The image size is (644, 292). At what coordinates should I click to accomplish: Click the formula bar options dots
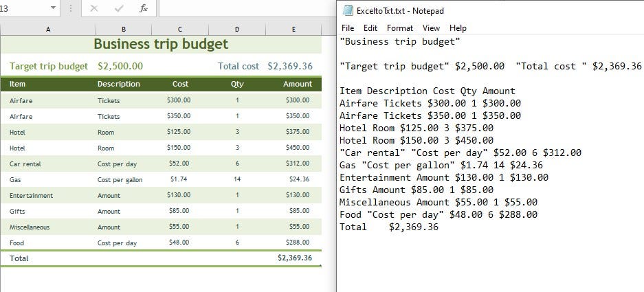pyautogui.click(x=70, y=8)
